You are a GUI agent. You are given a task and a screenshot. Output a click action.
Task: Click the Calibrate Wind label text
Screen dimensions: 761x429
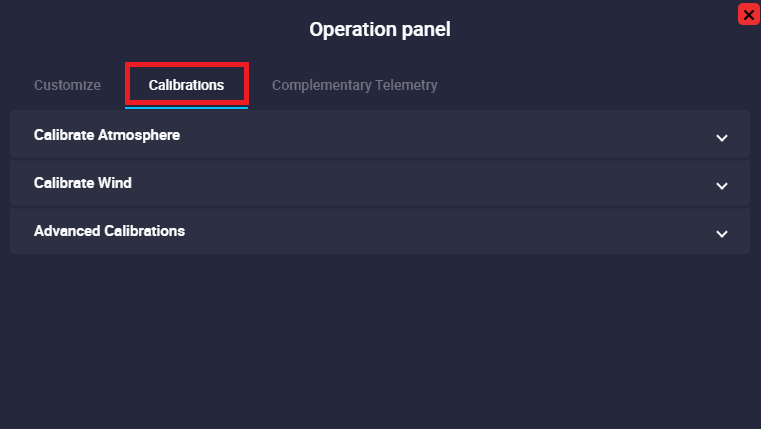point(83,183)
